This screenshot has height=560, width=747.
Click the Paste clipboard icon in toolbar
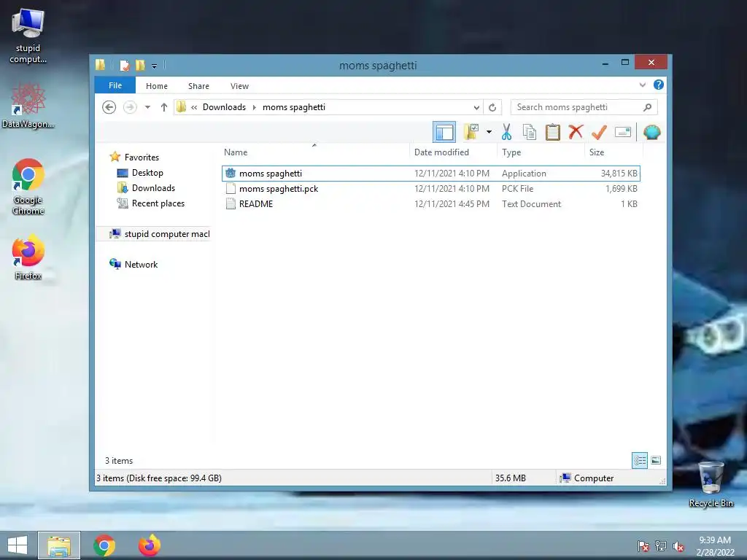pos(553,132)
